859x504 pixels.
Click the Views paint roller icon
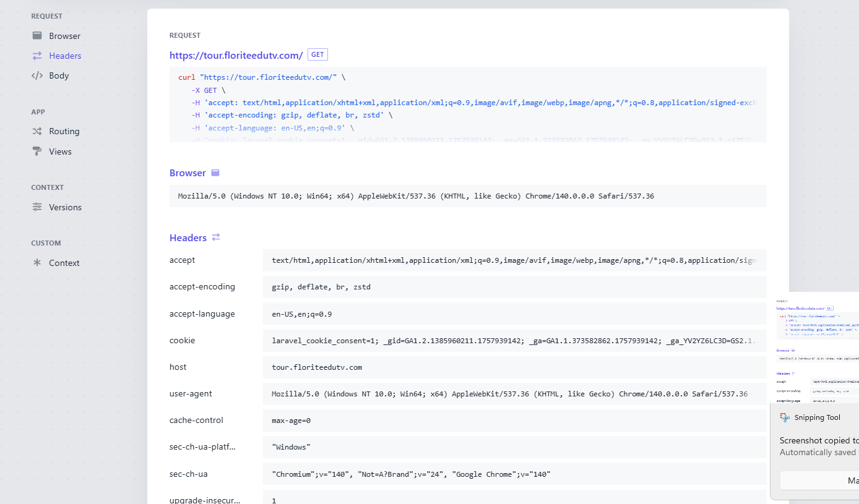coord(37,152)
